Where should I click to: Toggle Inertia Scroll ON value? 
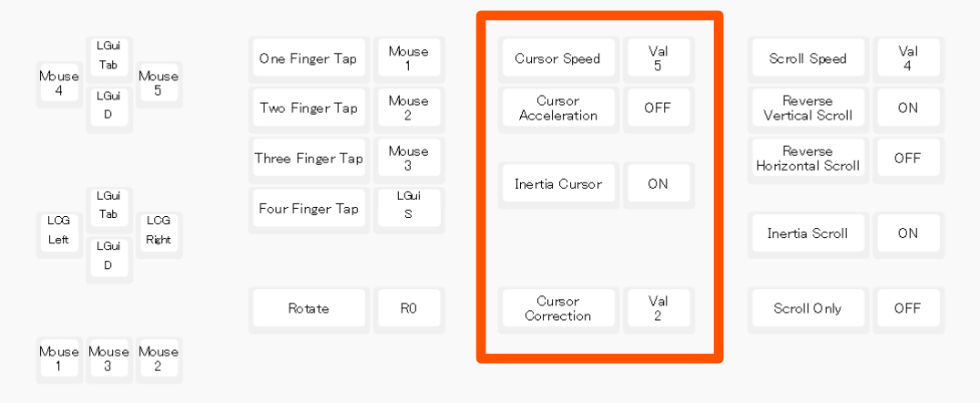coord(907,233)
